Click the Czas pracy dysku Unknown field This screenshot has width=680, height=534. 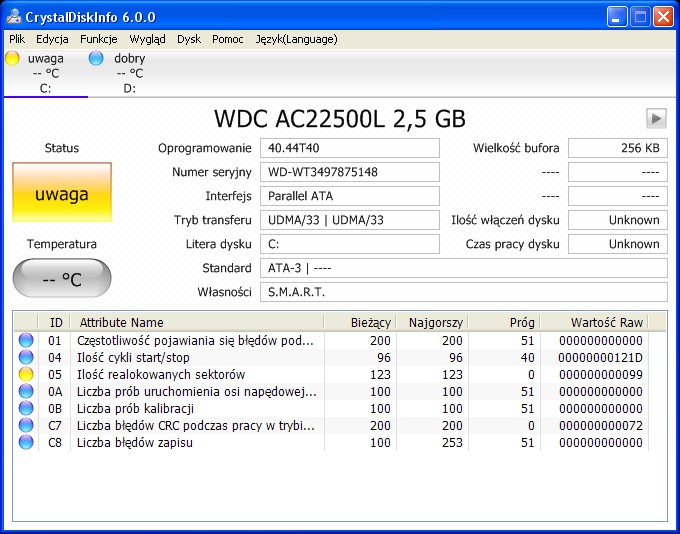pyautogui.click(x=618, y=244)
